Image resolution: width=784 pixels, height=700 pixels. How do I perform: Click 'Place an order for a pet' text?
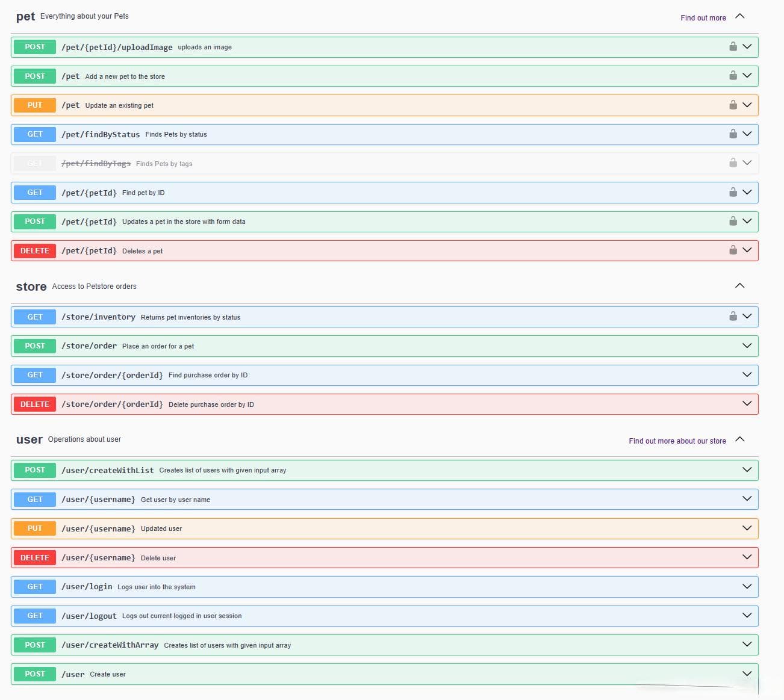pyautogui.click(x=158, y=346)
